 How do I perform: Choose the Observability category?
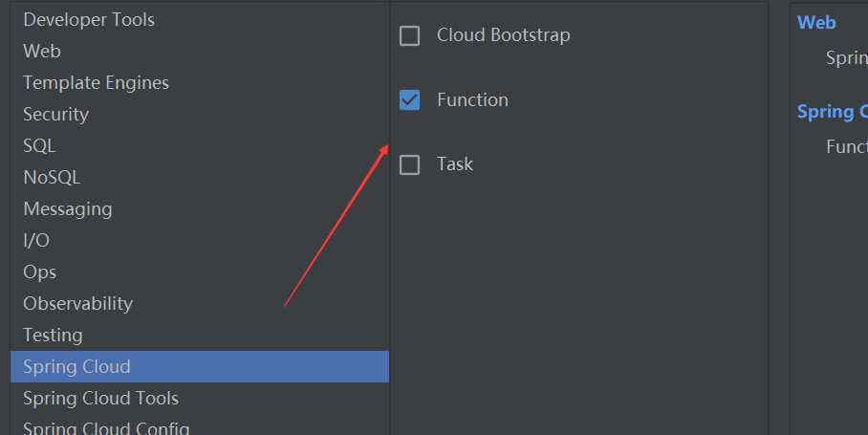coord(200,303)
